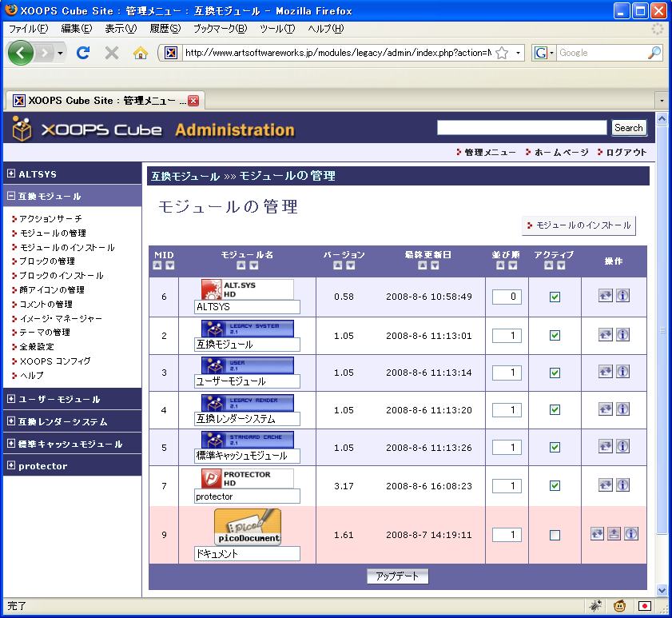Enable the active checkbox for ドキュメント module

click(x=555, y=535)
